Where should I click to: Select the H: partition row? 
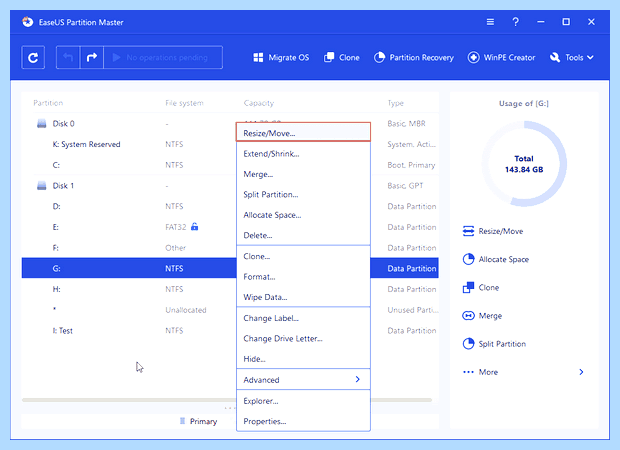(230, 289)
